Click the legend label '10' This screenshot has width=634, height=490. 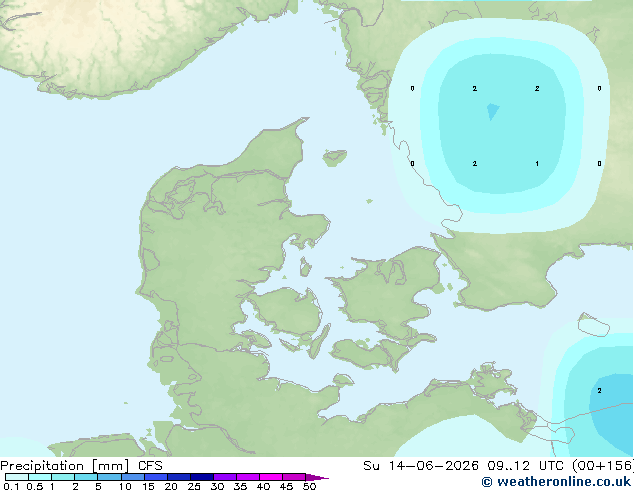click(125, 486)
